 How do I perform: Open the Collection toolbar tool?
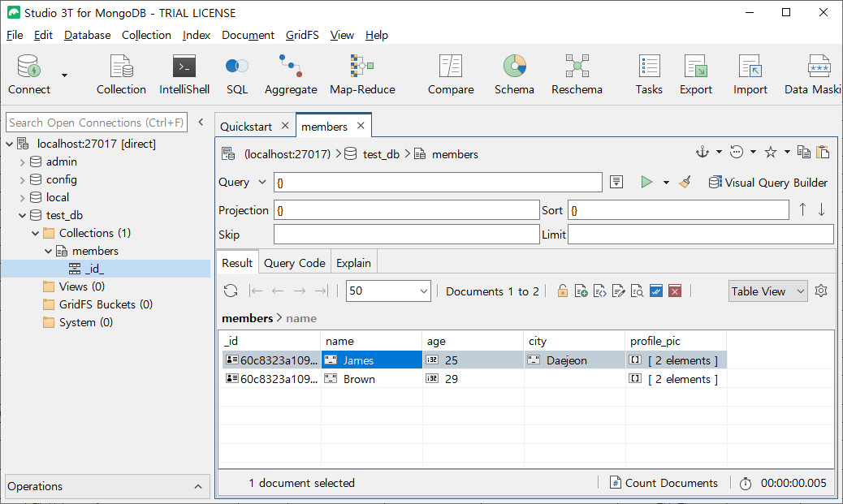coord(121,74)
